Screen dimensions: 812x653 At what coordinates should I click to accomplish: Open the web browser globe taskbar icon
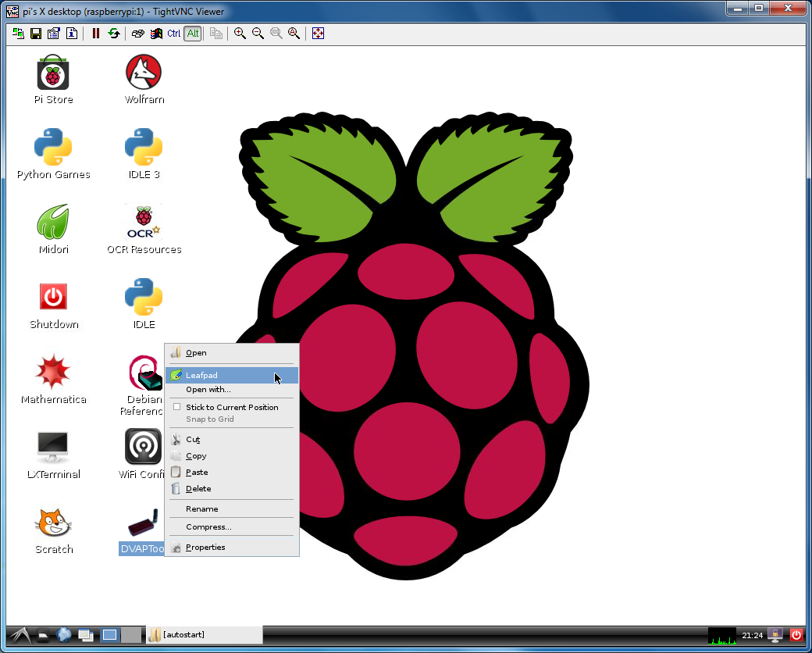[64, 635]
